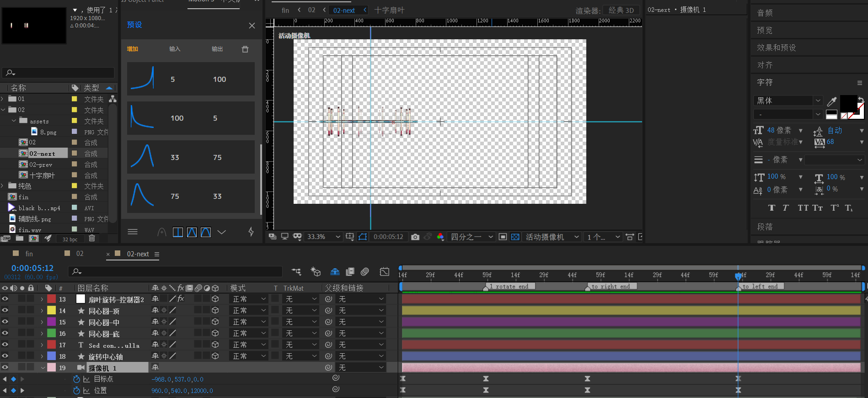Hide layer 13 扇叶旋转-控制器2 with eye icon

tap(5, 299)
